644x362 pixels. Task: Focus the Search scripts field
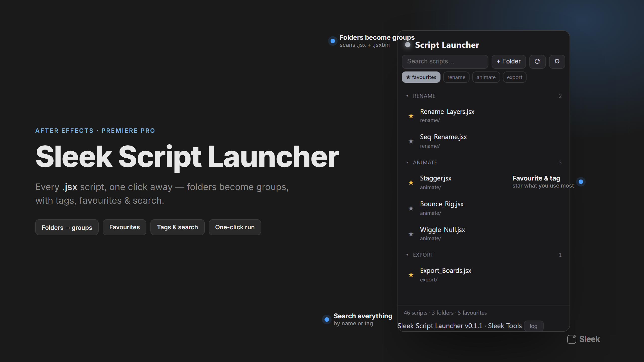445,62
